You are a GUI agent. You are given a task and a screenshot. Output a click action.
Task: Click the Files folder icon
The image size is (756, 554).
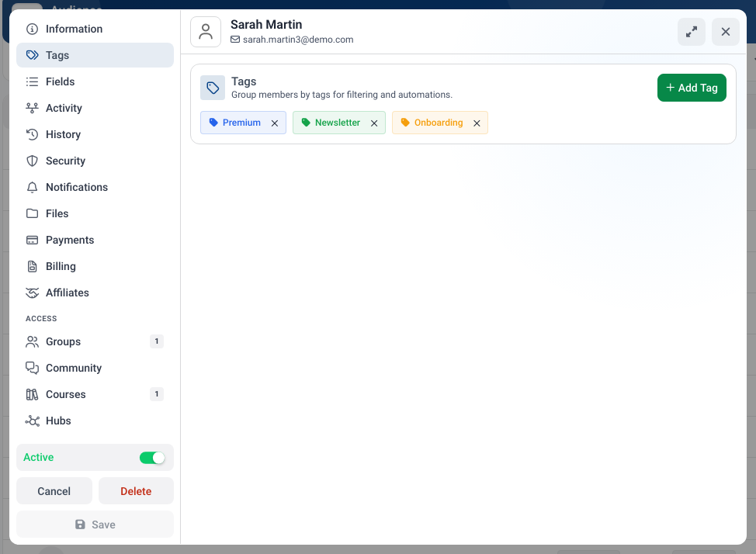(32, 213)
